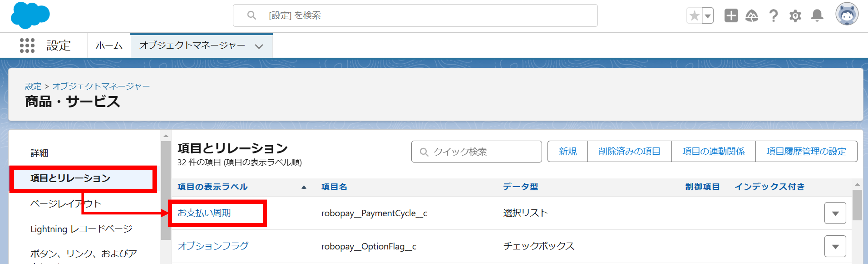Click the help question mark icon
The width and height of the screenshot is (868, 264).
(773, 16)
